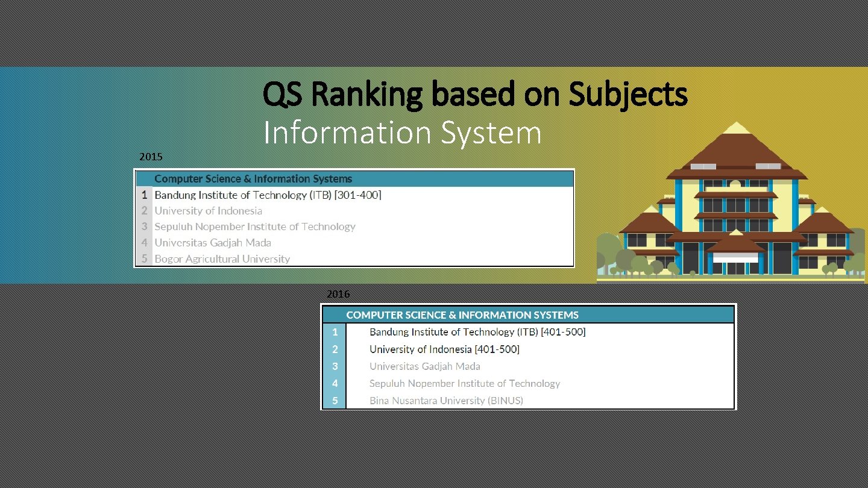
Task: Select University of Indonesia [401-500] row
Action: tap(528, 349)
